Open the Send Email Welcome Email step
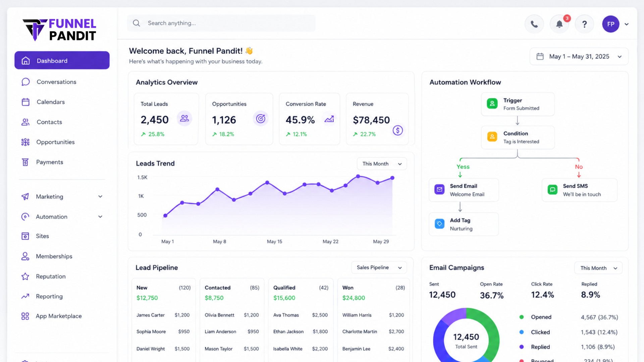The width and height of the screenshot is (644, 362). pos(464,190)
